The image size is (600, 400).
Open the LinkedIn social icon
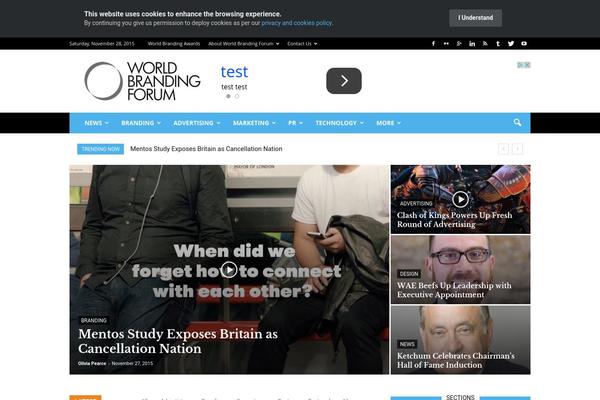point(472,44)
